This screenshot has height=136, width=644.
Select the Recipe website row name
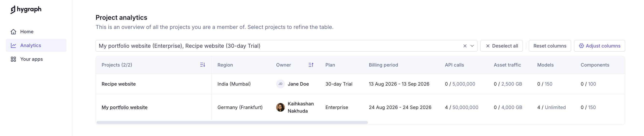[x=119, y=84]
